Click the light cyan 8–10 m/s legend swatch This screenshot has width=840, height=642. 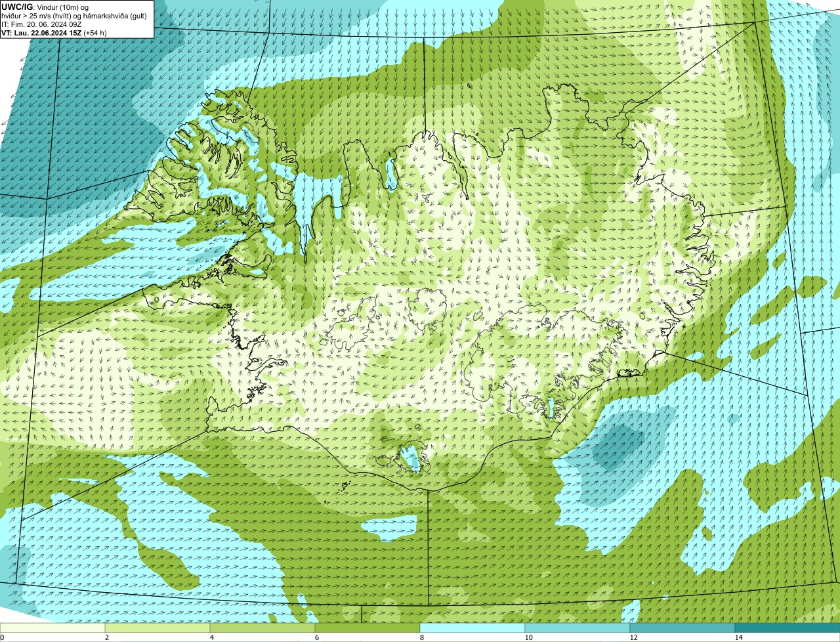472,628
